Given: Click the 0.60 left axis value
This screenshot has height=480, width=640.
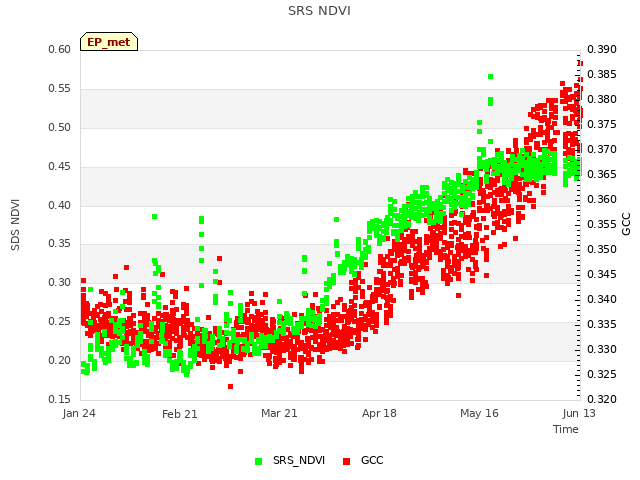Looking at the screenshot, I should [x=60, y=49].
